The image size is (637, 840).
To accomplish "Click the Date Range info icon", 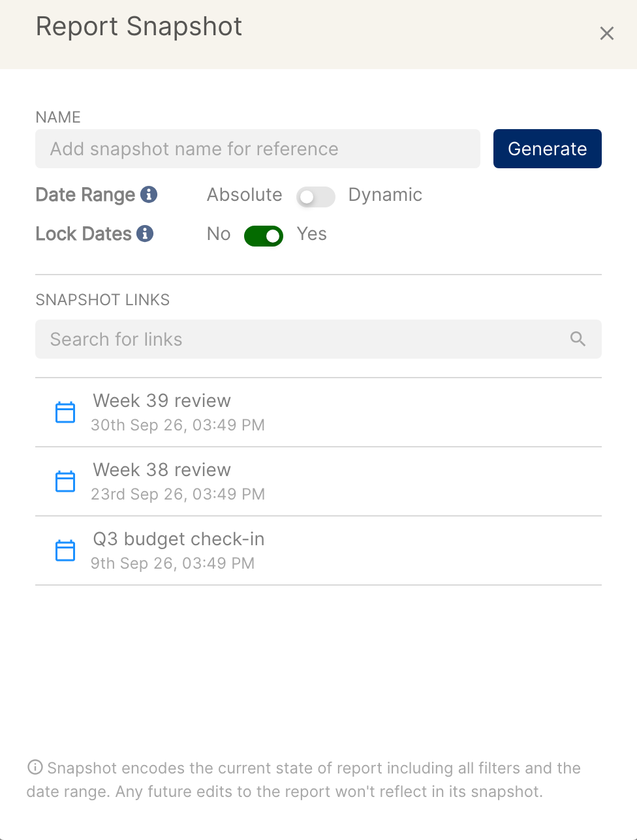I will (149, 194).
